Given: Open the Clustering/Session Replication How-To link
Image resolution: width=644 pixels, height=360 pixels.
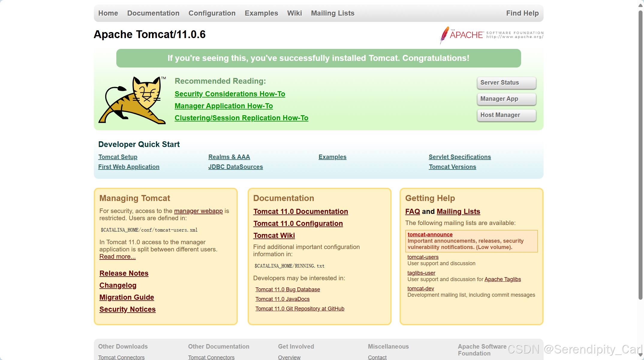Looking at the screenshot, I should [241, 118].
